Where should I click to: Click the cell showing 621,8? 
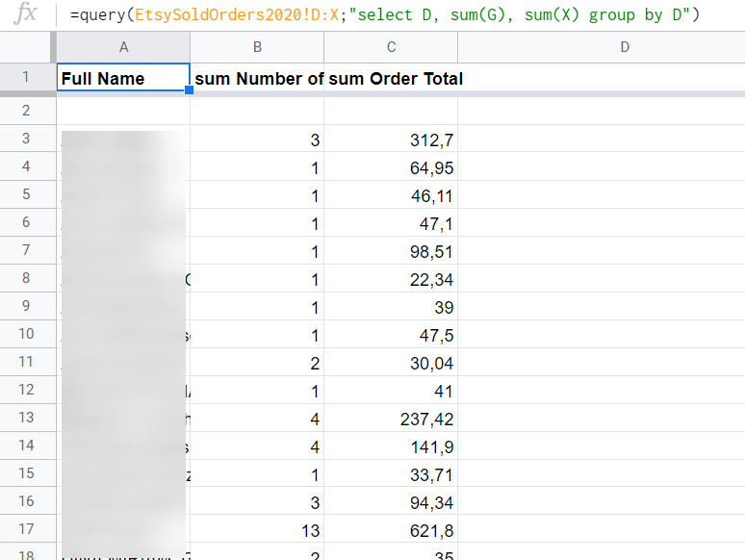(x=391, y=530)
